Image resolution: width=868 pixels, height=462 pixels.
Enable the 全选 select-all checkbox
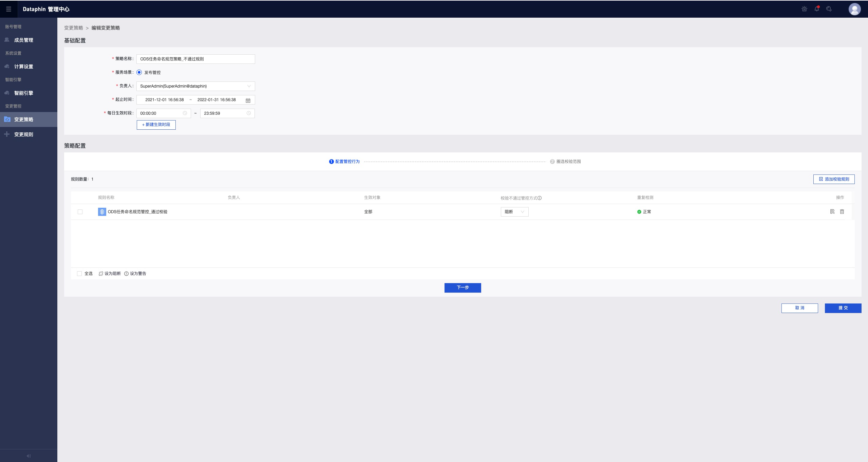[x=80, y=273]
